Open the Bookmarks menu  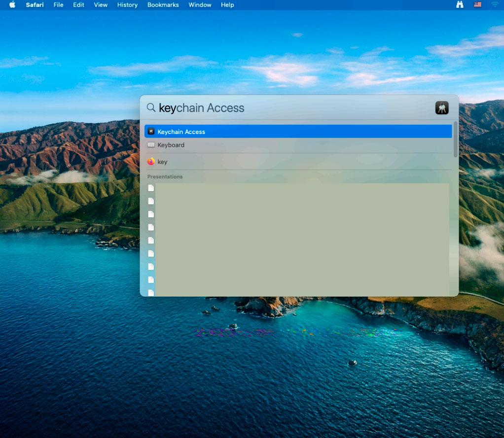pyautogui.click(x=163, y=5)
